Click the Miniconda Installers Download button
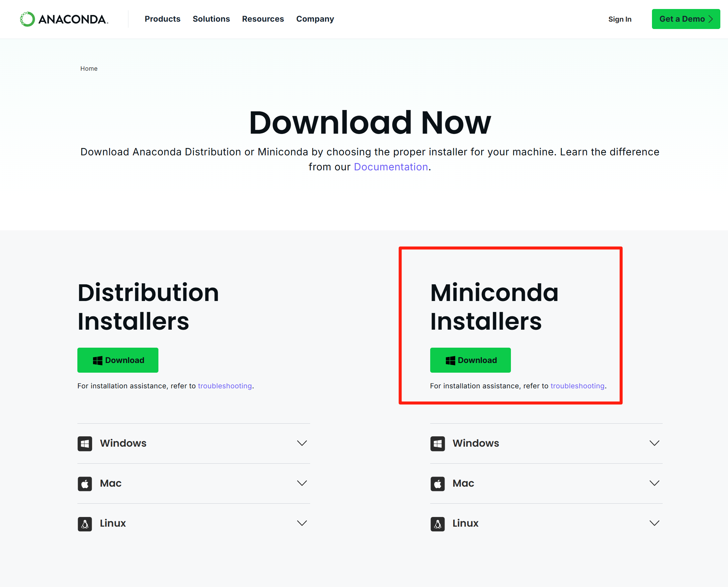The image size is (728, 587). coord(470,360)
